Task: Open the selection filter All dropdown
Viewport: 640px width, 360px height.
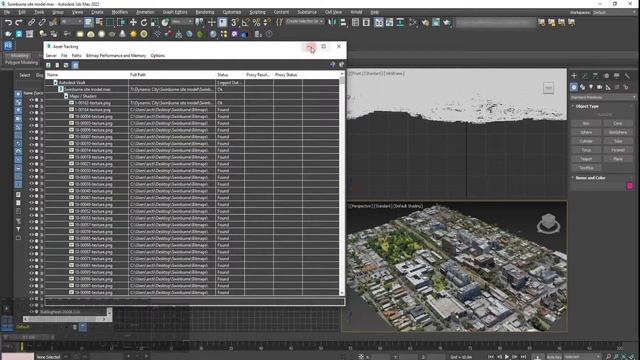Action: tap(71, 22)
